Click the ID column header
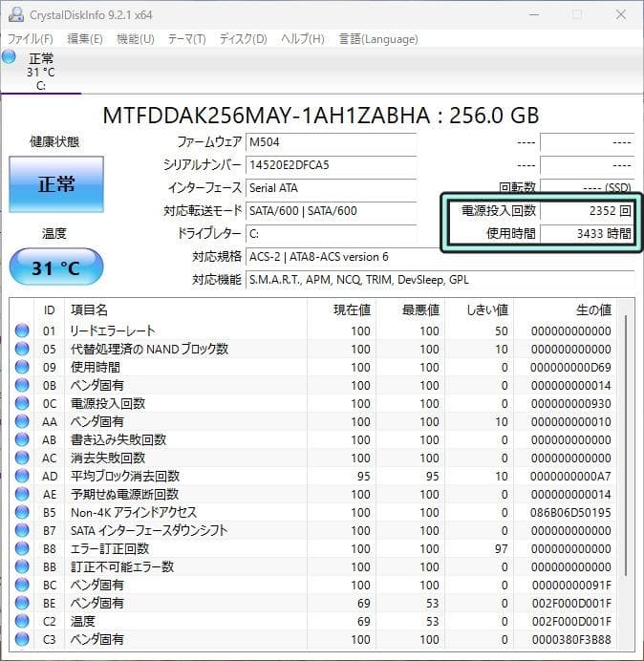Viewport: 644px width, 661px height. [x=50, y=310]
